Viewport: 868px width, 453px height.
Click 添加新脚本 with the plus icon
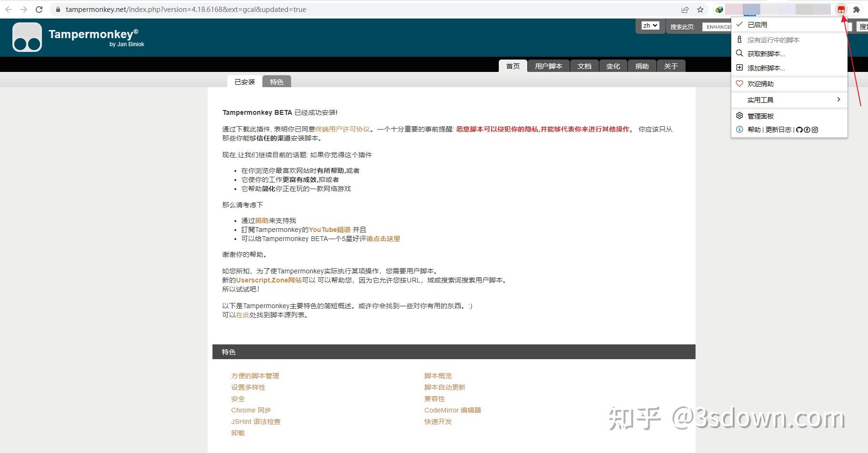765,68
